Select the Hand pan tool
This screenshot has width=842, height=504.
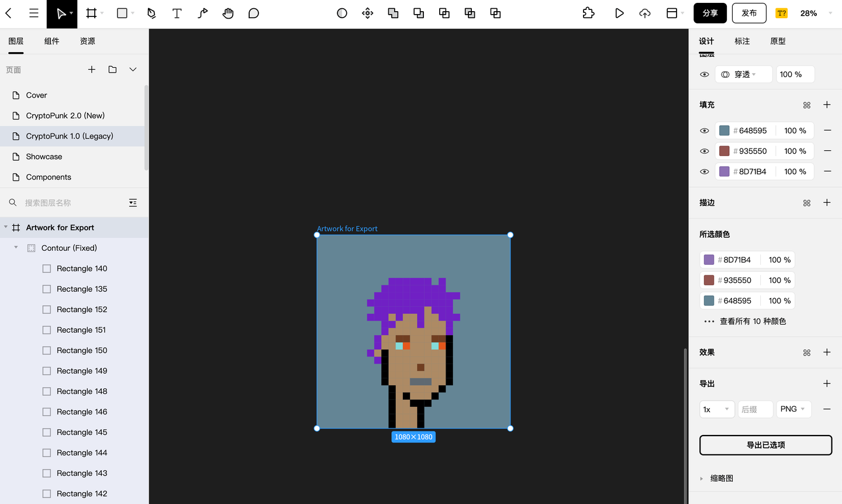pos(228,13)
